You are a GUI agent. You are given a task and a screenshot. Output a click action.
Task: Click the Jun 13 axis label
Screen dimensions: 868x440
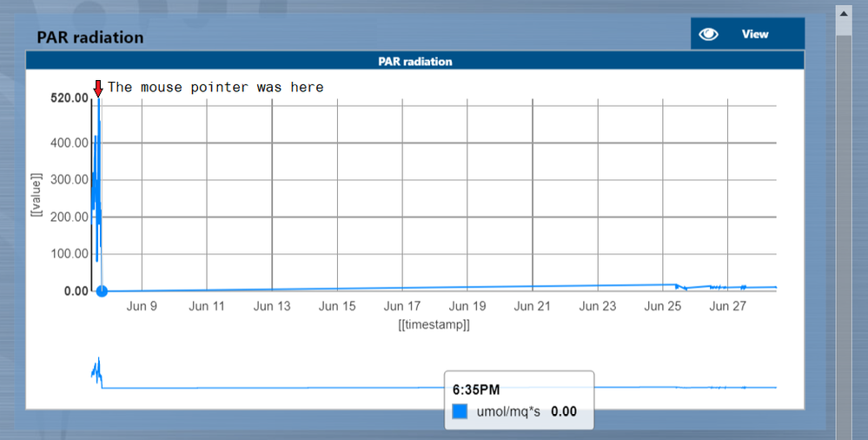(272, 306)
